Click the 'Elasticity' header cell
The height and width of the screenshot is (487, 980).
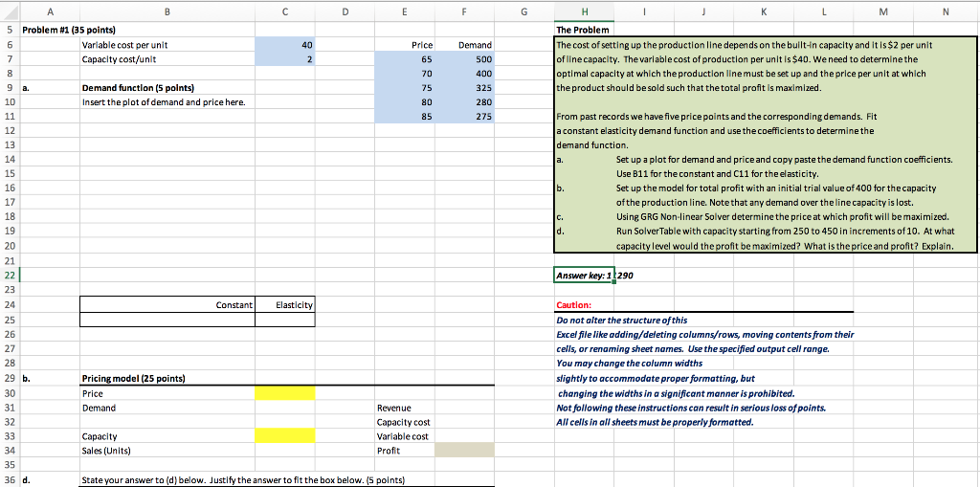(x=285, y=304)
